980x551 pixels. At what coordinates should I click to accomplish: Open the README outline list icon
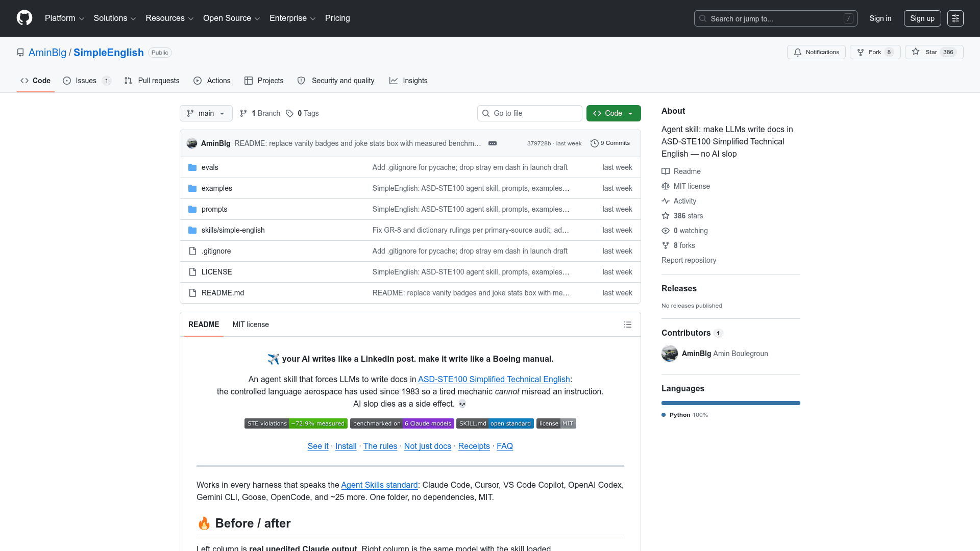coord(628,324)
